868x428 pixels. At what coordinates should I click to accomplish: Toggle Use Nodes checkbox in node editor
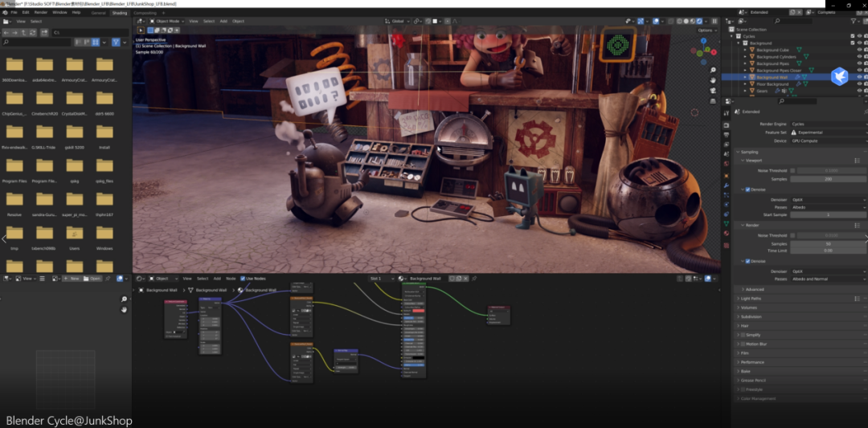(x=243, y=278)
